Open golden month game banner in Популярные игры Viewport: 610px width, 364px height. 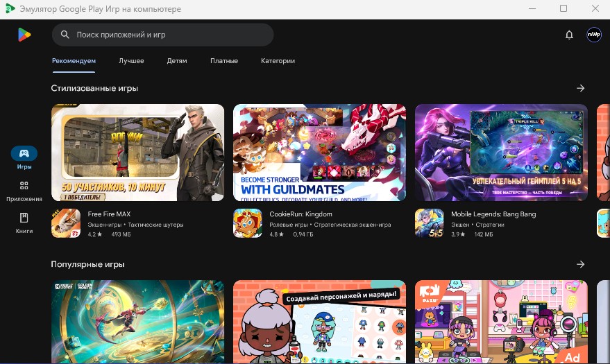tap(137, 322)
